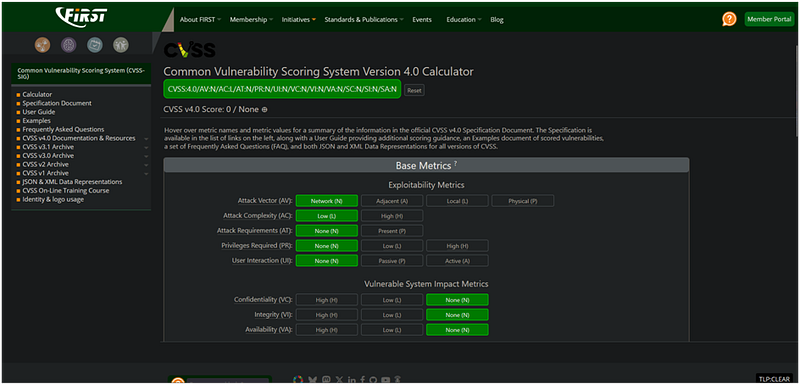Click the multicolor ring icon in footer
Viewport: 800px width, 385px height.
[x=298, y=380]
